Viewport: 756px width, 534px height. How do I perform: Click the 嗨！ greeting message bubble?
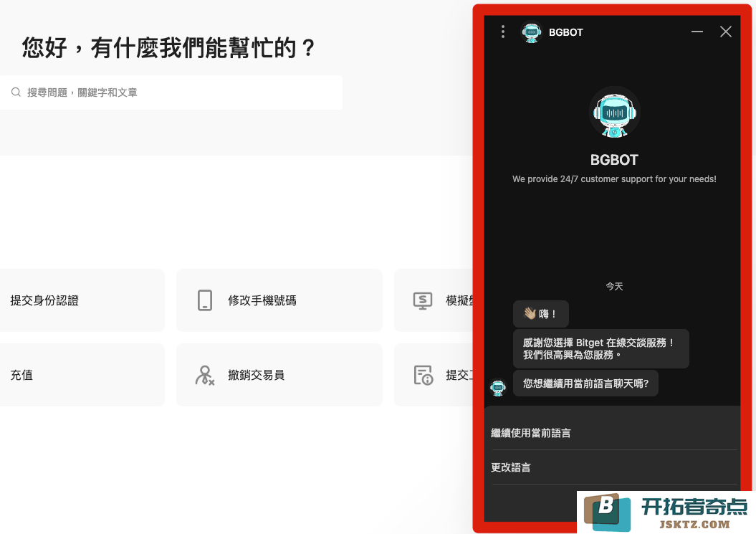(x=541, y=314)
